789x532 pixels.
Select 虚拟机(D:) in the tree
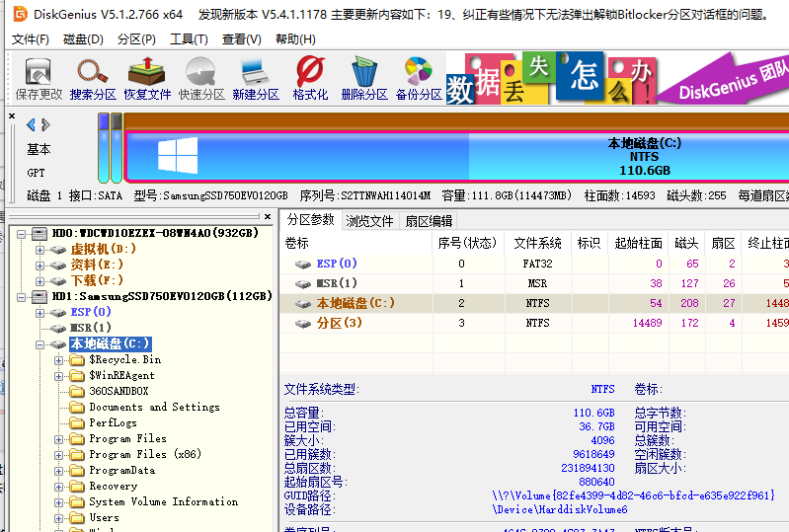pyautogui.click(x=103, y=249)
